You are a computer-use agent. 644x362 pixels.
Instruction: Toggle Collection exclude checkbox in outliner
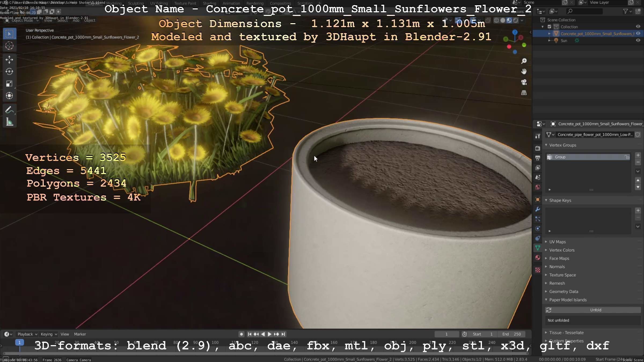[x=549, y=27]
